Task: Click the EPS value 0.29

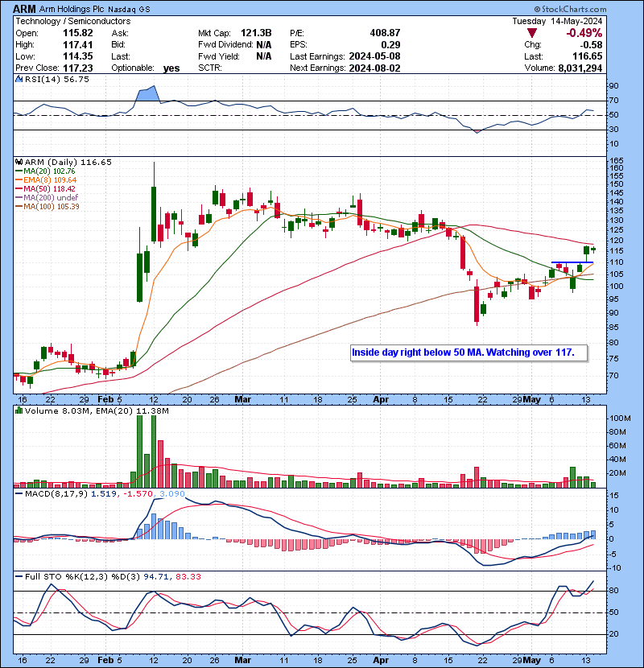Action: tap(390, 45)
